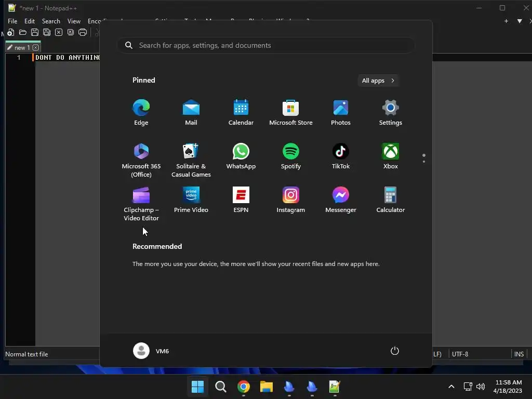Click Print icon in Notepad++ toolbar
Screen dimensions: 532x399
point(83,32)
